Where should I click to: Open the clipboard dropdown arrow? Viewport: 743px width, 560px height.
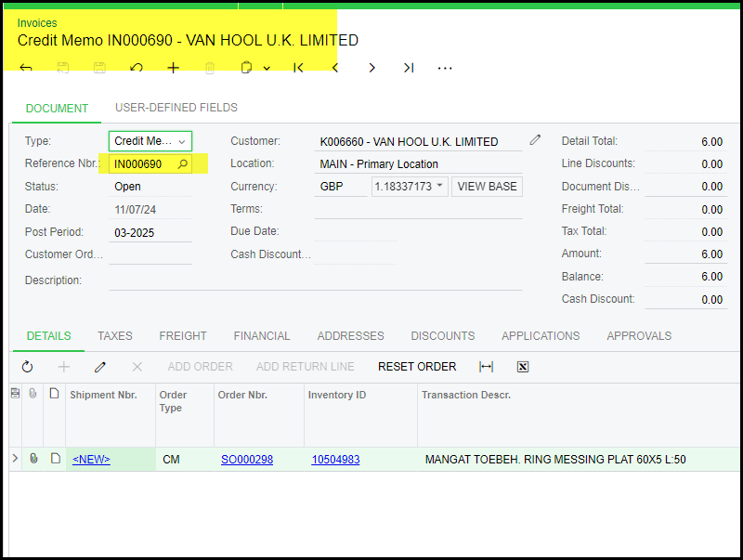coord(267,68)
